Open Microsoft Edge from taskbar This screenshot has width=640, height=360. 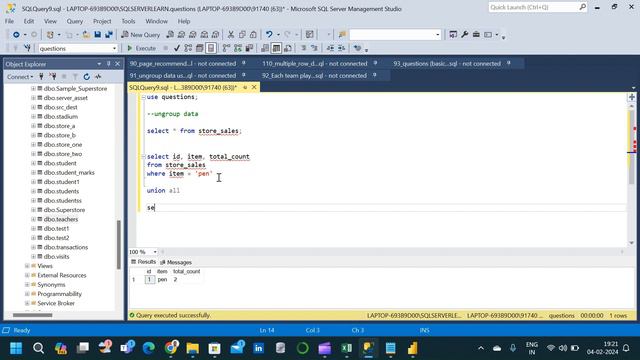[x=149, y=348]
